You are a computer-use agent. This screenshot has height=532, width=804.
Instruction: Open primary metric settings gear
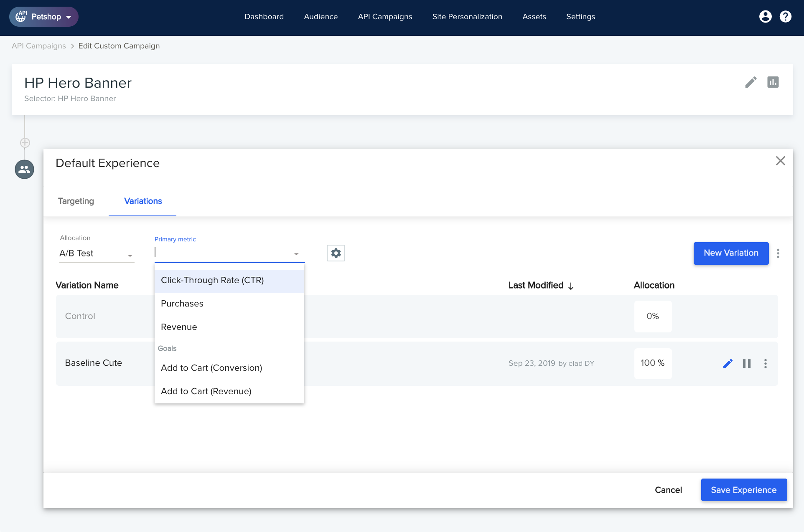tap(336, 253)
